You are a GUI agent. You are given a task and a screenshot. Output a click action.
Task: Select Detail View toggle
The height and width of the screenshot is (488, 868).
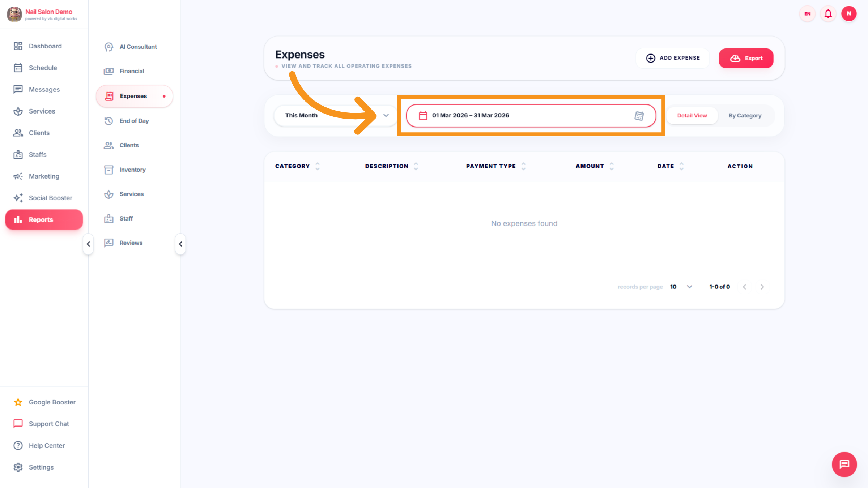tap(692, 116)
